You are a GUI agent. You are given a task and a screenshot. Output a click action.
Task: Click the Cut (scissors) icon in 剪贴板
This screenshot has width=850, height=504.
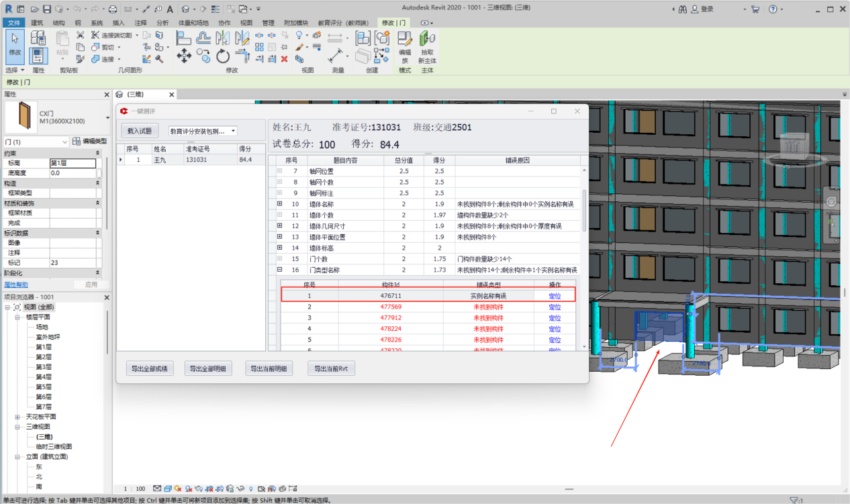click(80, 35)
